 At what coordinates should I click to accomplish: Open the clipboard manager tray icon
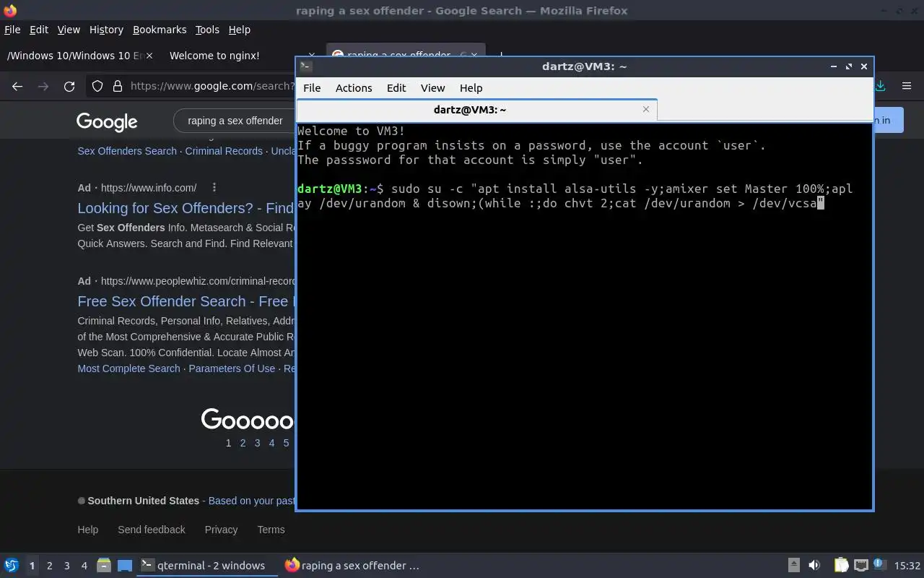point(841,565)
